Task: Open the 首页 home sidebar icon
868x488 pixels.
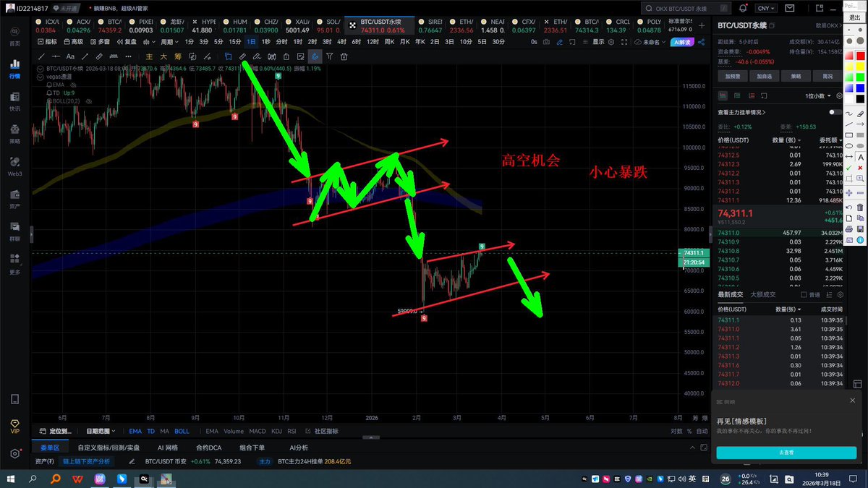Action: tap(14, 36)
